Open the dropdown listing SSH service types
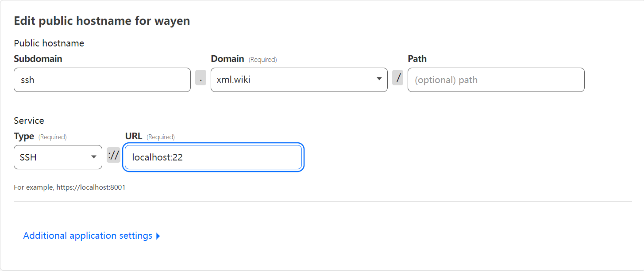644x271 pixels. [x=58, y=157]
